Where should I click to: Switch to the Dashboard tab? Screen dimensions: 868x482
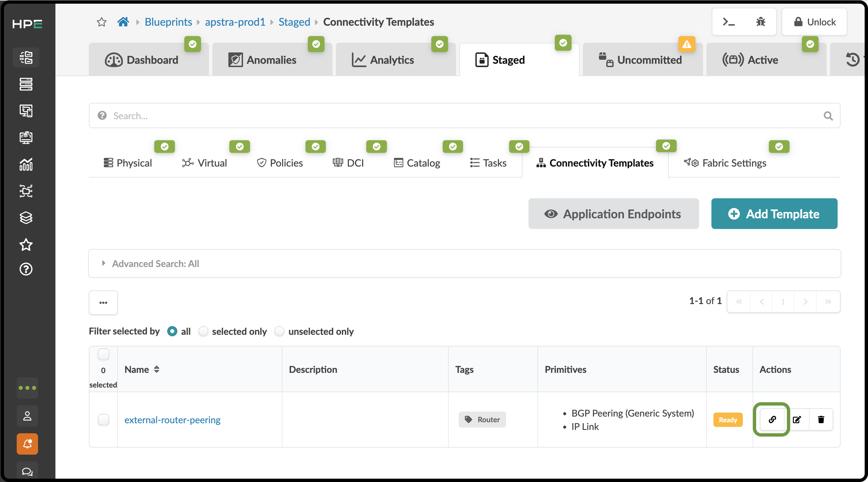pyautogui.click(x=149, y=60)
